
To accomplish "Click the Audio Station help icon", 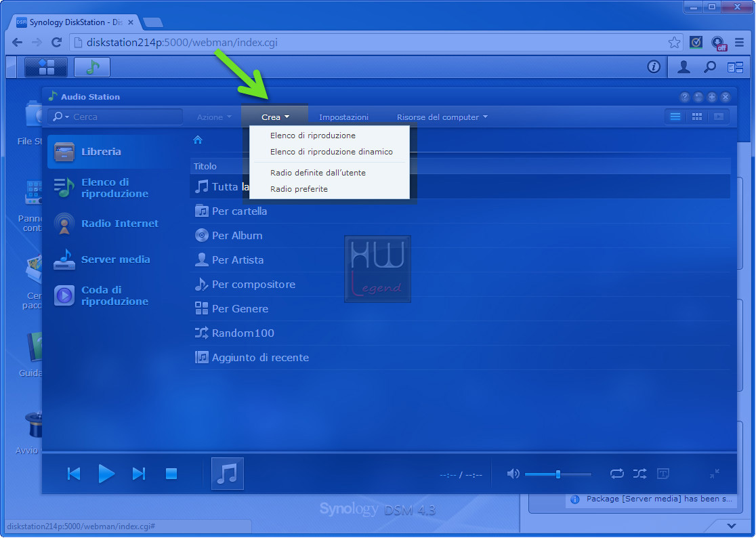I will click(685, 98).
